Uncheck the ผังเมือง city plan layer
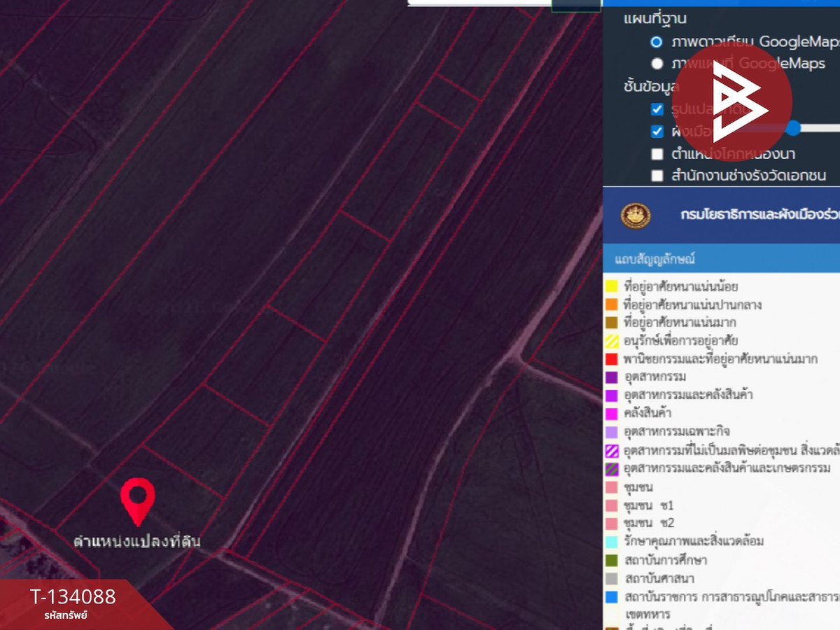 657,131
